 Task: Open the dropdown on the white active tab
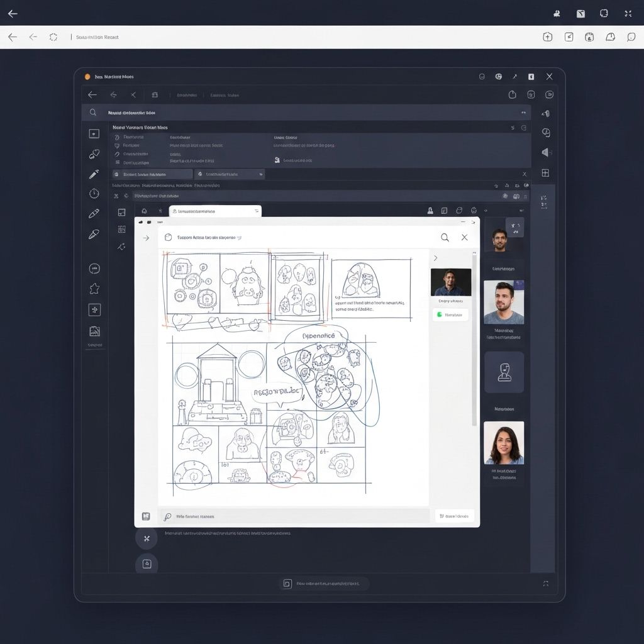(x=257, y=211)
